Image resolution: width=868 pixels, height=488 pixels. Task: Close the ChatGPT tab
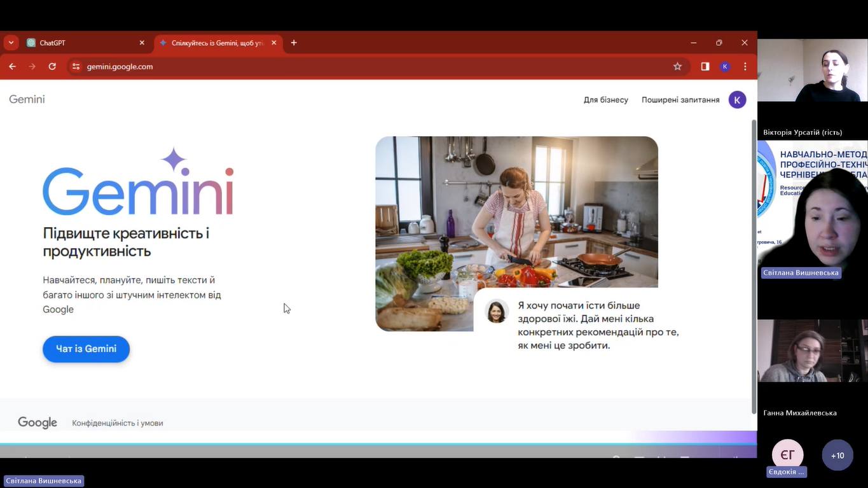coord(142,43)
